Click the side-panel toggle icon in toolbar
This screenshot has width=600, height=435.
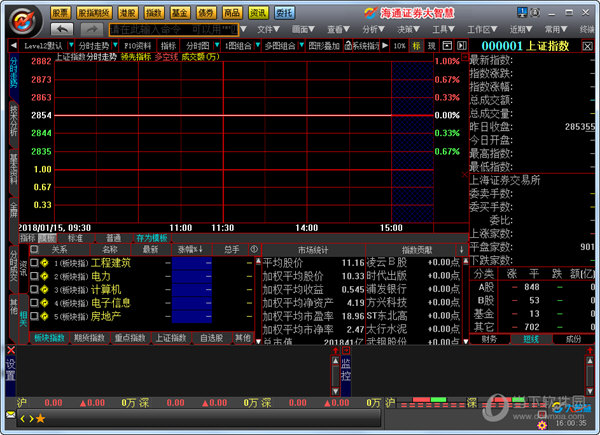tap(462, 46)
